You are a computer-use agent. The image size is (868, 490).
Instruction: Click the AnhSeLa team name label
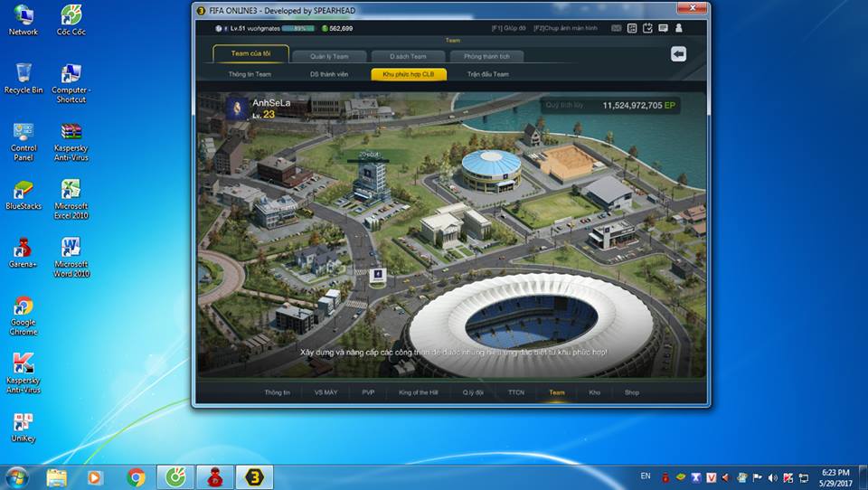[x=271, y=103]
